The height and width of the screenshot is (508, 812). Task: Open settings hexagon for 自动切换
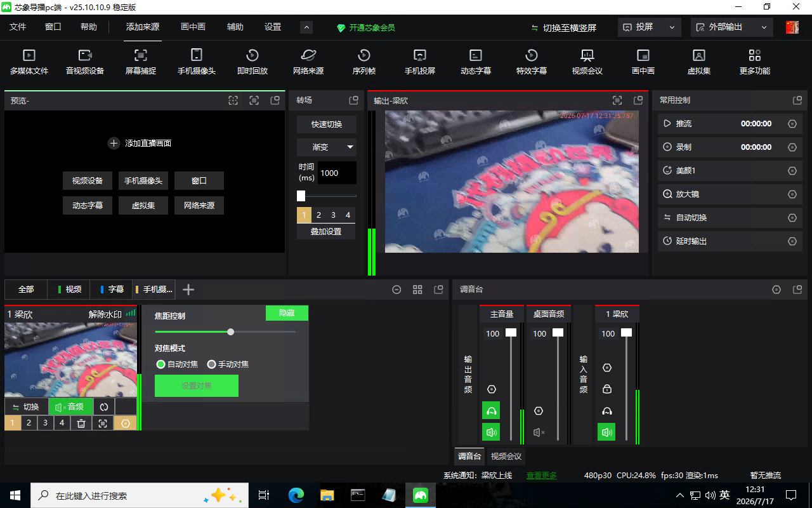tap(792, 218)
